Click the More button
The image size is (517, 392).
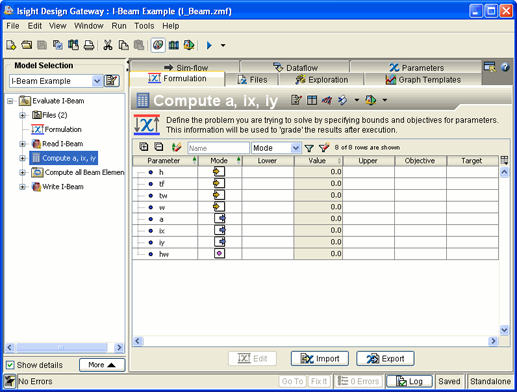pos(102,365)
